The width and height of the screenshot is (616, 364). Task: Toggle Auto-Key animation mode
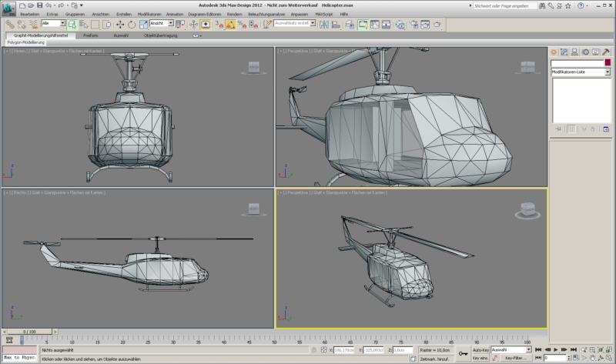pyautogui.click(x=480, y=349)
